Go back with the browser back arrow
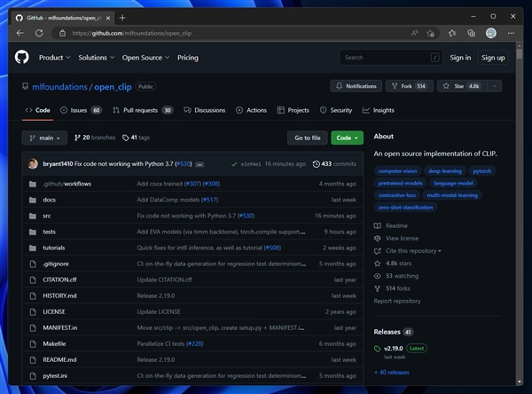Viewport: 532px width, 394px height. tap(20, 33)
